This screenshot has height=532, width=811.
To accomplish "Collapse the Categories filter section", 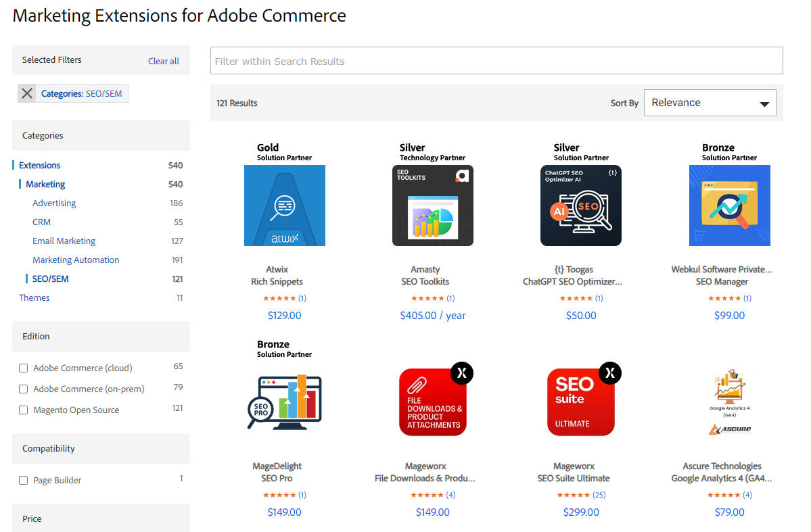I will click(x=101, y=135).
